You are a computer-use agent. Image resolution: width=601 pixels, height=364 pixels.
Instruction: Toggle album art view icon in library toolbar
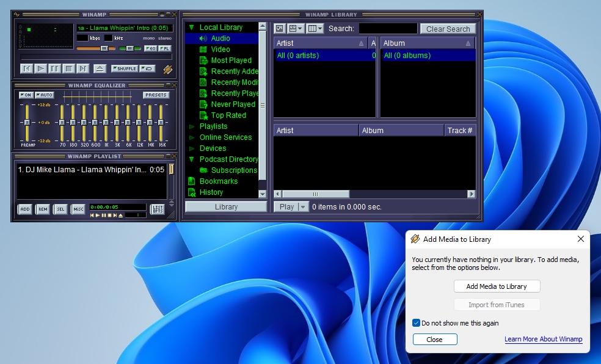[279, 29]
